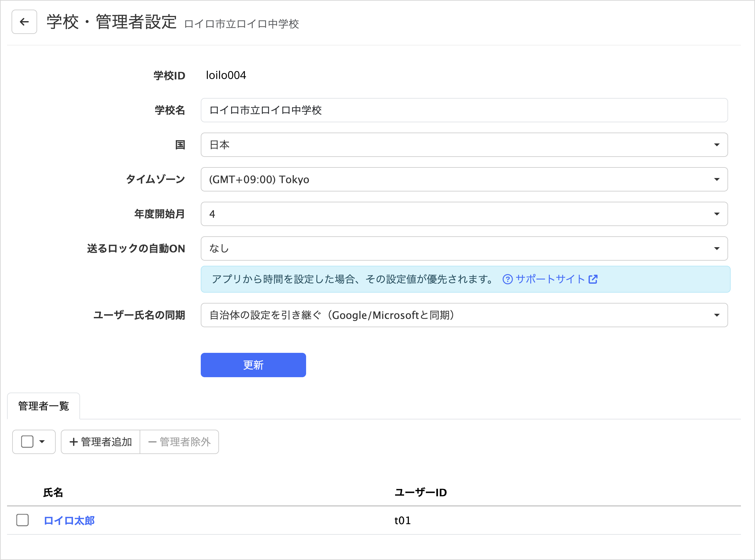Open the 年度開始月 dropdown

(x=464, y=214)
